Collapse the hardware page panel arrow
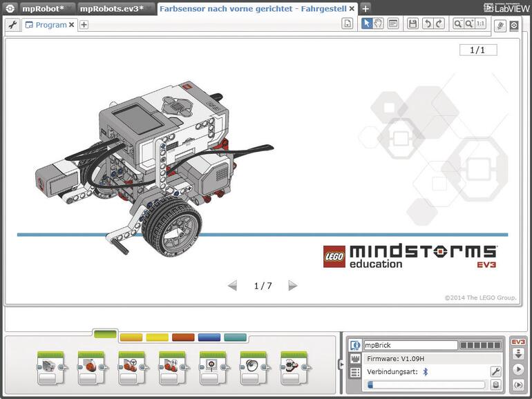 341,364
